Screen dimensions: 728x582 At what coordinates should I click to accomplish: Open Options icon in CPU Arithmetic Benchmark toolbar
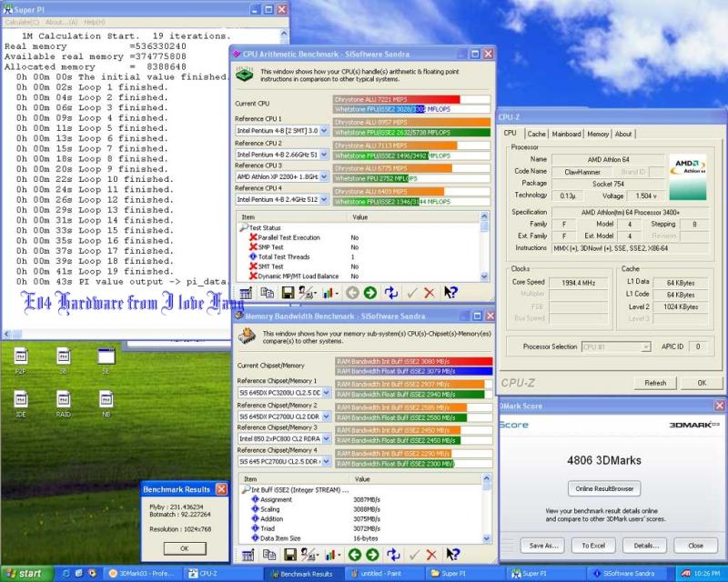pos(246,293)
